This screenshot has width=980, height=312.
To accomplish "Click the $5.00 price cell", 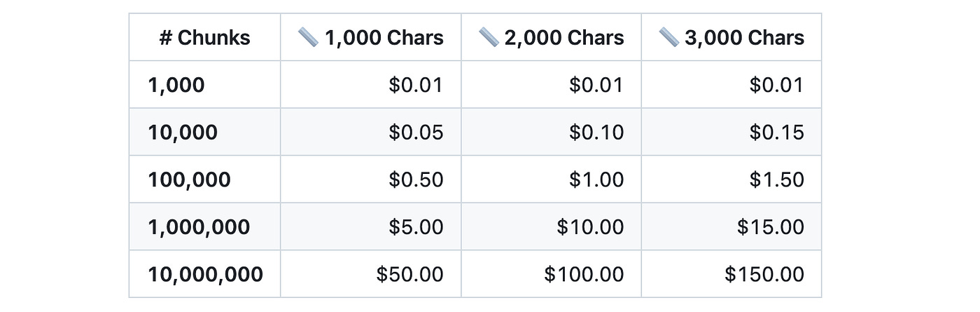I will click(416, 226).
